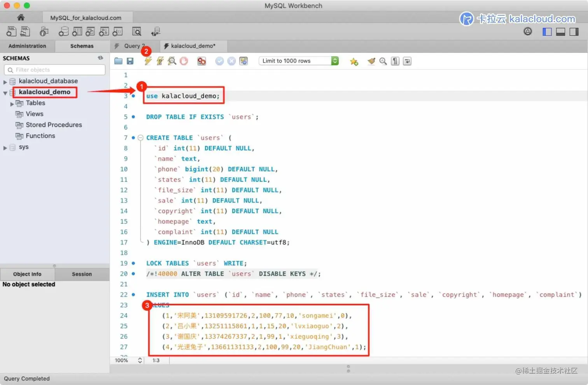Select the Stored Procedures tree item
The height and width of the screenshot is (385, 588).
[x=54, y=125]
